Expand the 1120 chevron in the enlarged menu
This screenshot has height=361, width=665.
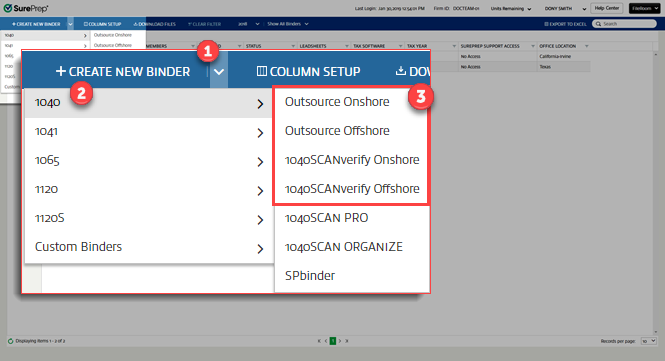point(260,191)
